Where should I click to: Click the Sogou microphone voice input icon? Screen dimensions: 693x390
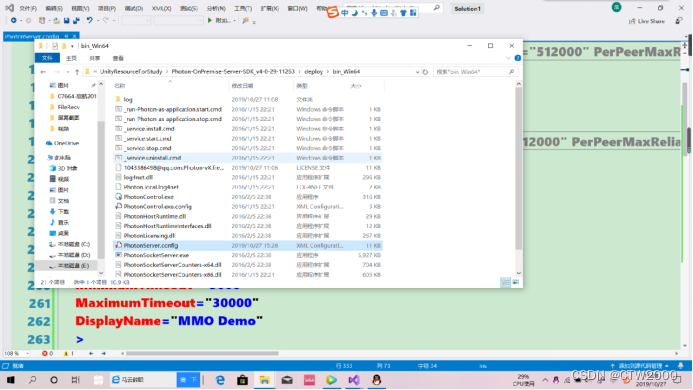[374, 13]
